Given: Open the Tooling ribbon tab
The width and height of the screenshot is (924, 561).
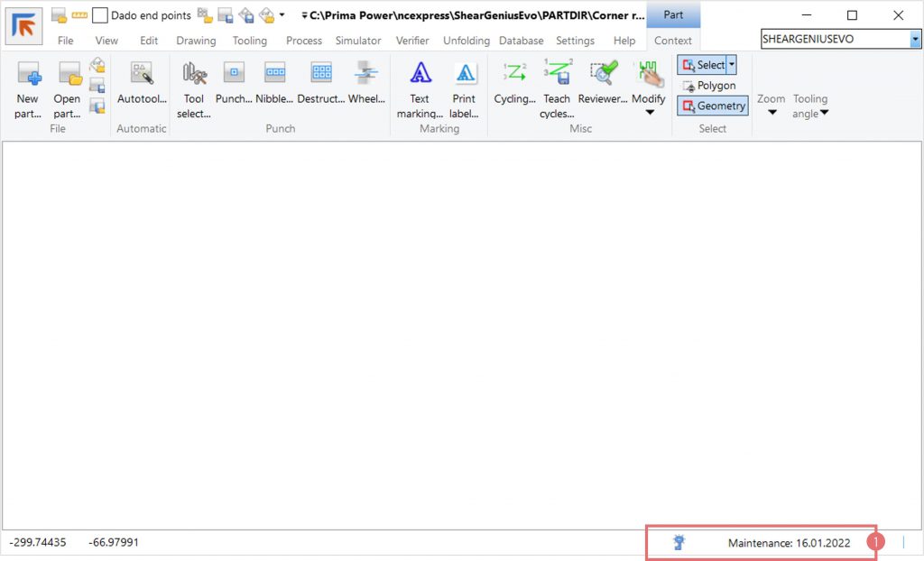Looking at the screenshot, I should point(249,41).
